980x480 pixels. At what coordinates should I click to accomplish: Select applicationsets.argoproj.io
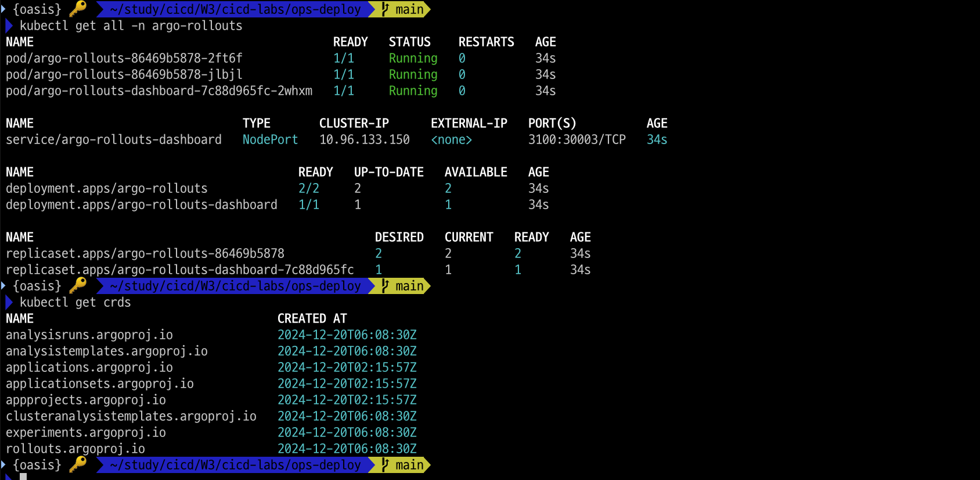click(x=100, y=384)
